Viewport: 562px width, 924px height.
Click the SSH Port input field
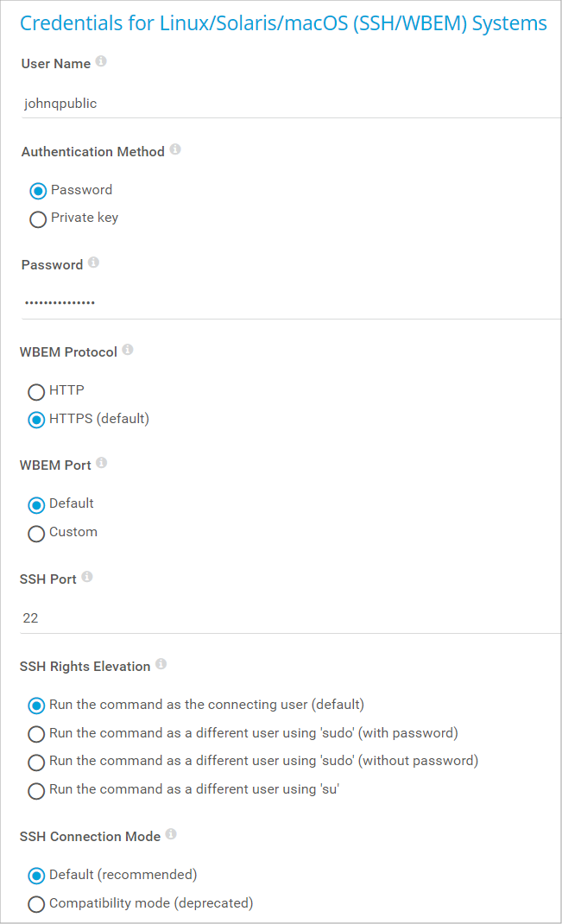[x=285, y=618]
